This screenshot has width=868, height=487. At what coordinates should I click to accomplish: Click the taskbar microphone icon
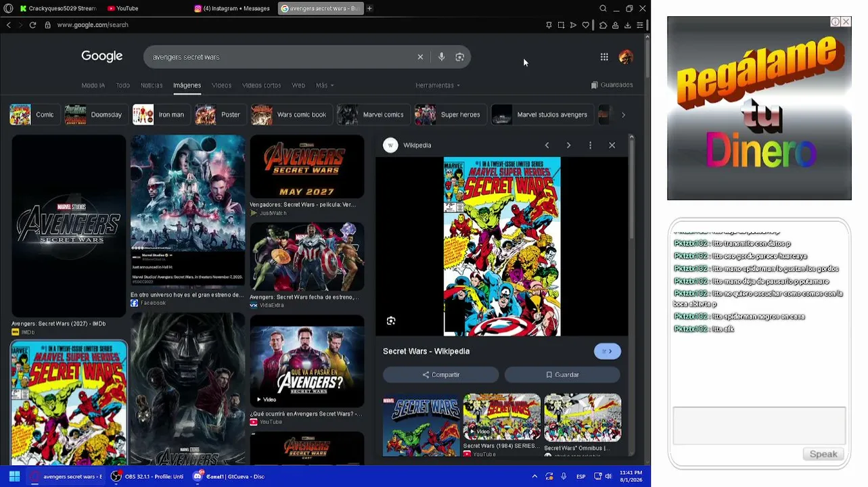[x=564, y=476]
